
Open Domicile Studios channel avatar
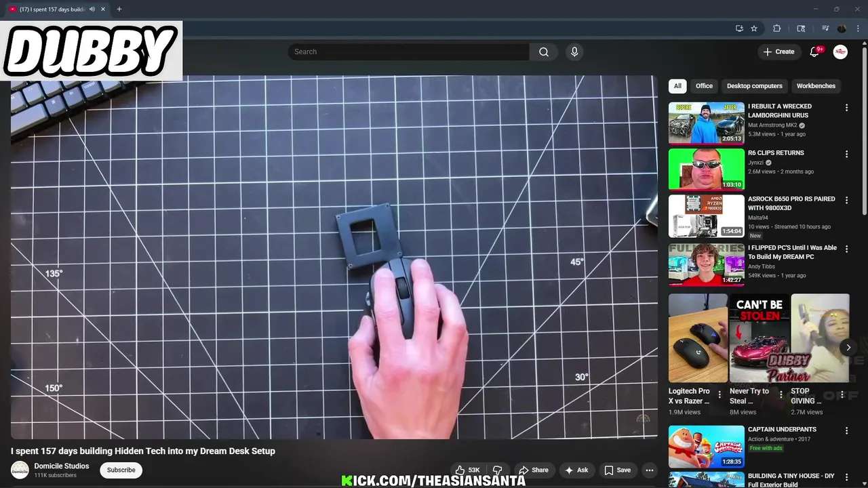(20, 470)
